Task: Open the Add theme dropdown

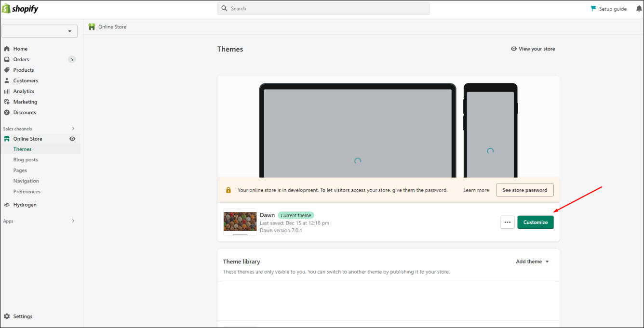Action: [533, 262]
